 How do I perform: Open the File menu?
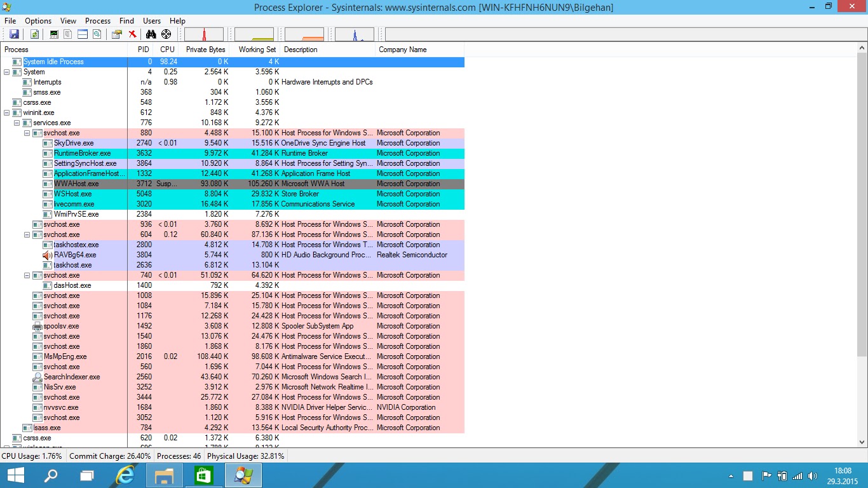pos(10,21)
